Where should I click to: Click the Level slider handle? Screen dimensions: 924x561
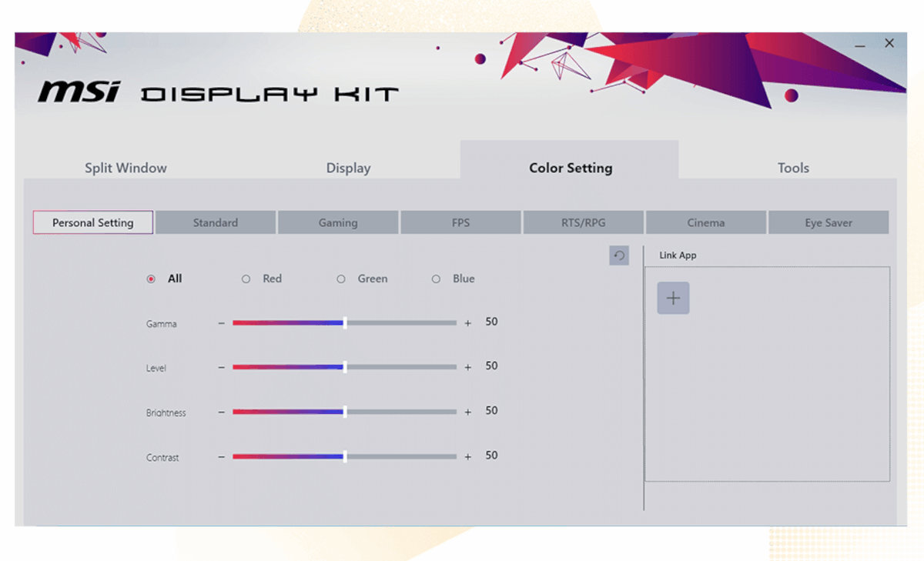tap(344, 368)
